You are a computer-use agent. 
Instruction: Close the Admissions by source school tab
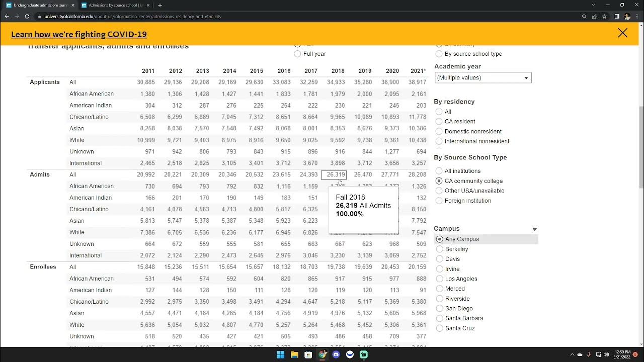[x=147, y=5]
